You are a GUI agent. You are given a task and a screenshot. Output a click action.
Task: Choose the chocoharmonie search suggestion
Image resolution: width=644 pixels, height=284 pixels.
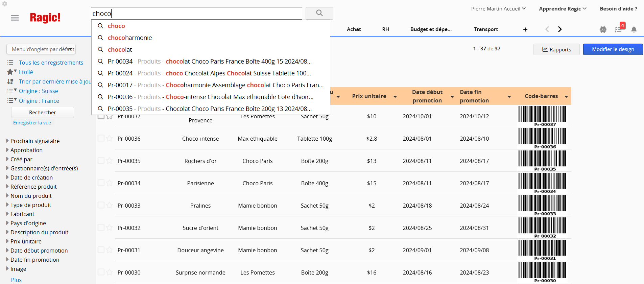click(x=130, y=38)
